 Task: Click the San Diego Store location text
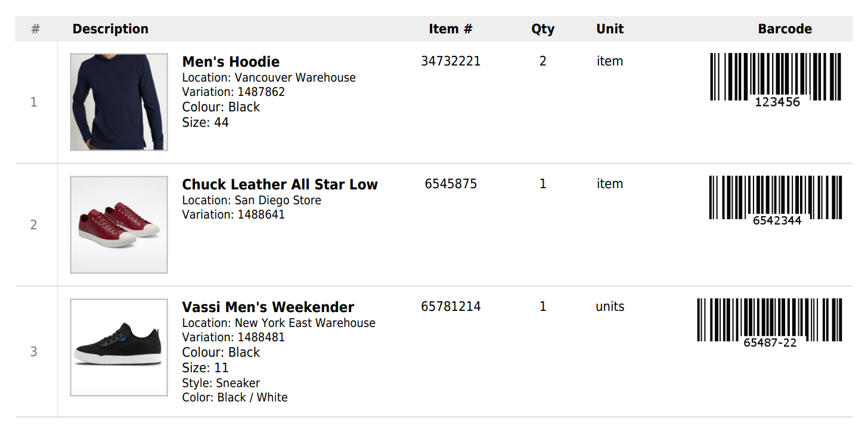tap(277, 201)
